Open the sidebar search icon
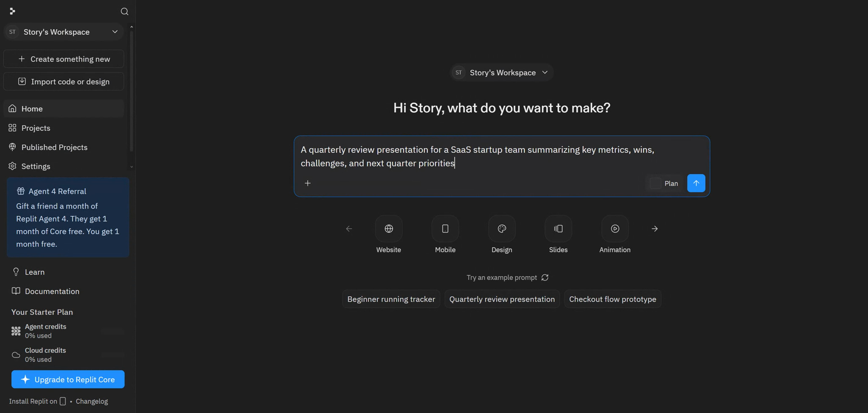The image size is (868, 413). 124,11
